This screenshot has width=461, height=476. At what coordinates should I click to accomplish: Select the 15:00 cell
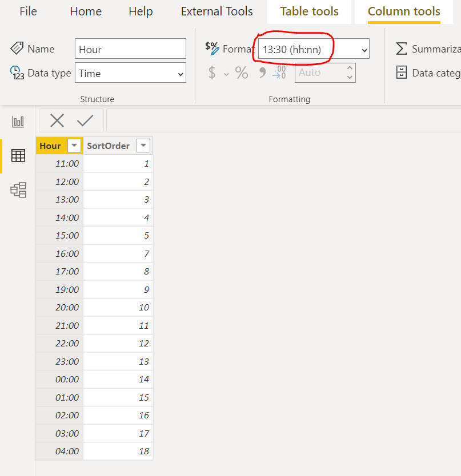click(59, 235)
